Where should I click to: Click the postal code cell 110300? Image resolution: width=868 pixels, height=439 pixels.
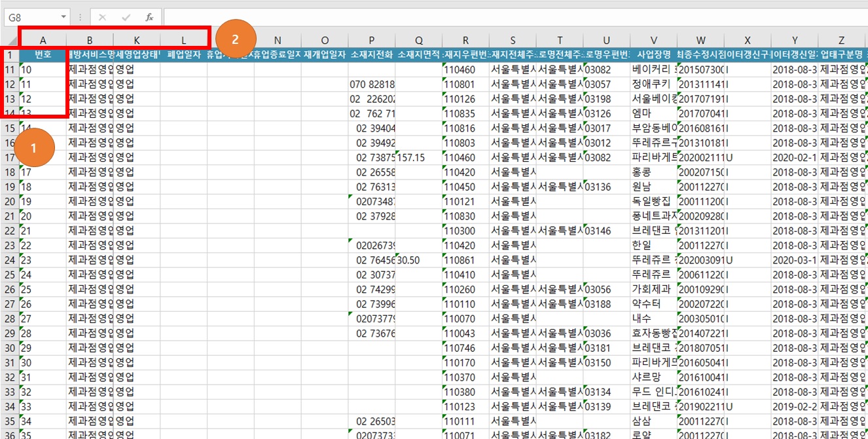pos(465,231)
